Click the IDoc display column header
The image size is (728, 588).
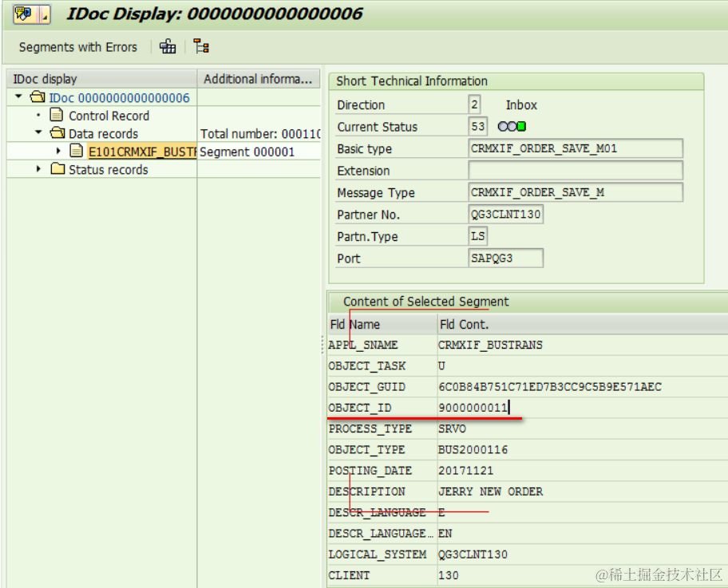tap(102, 79)
